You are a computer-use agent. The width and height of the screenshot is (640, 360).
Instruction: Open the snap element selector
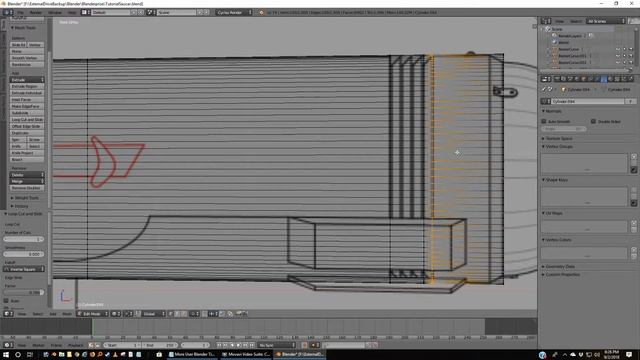[x=213, y=313]
